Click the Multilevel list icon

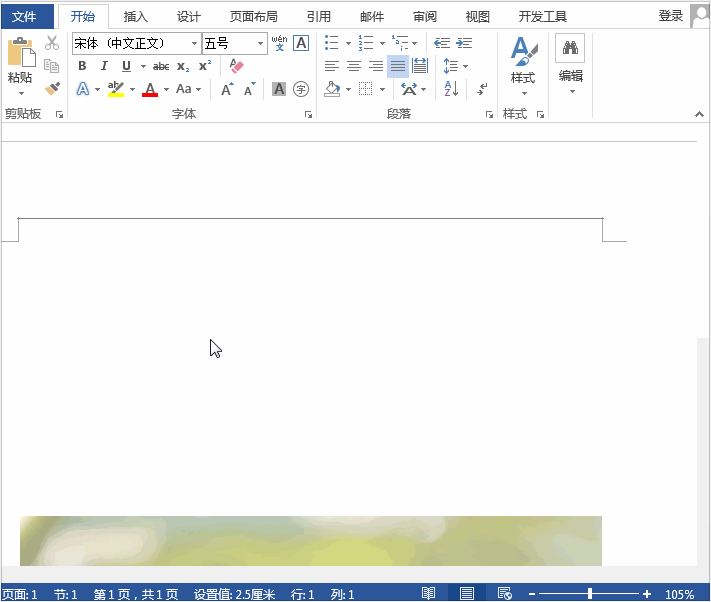pos(400,43)
